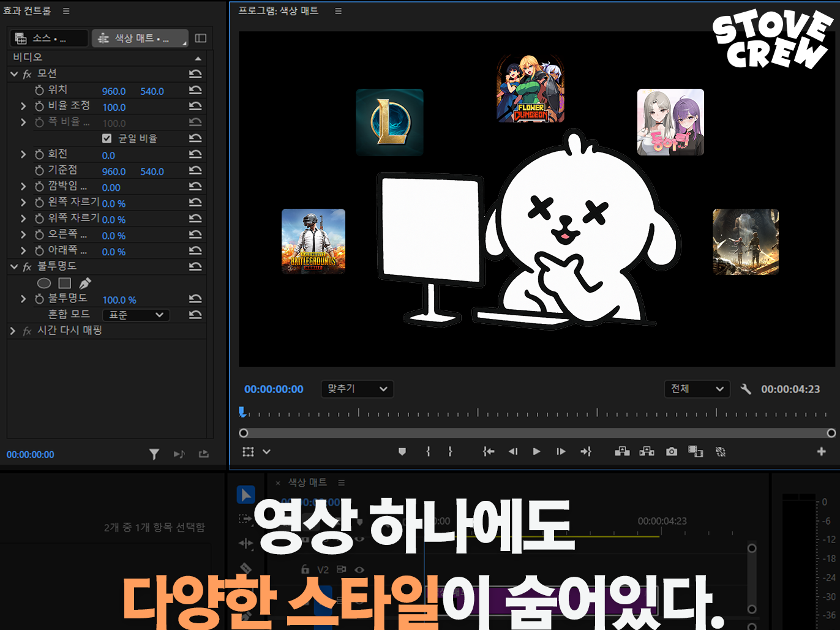Click the Extract button

pyautogui.click(x=647, y=452)
